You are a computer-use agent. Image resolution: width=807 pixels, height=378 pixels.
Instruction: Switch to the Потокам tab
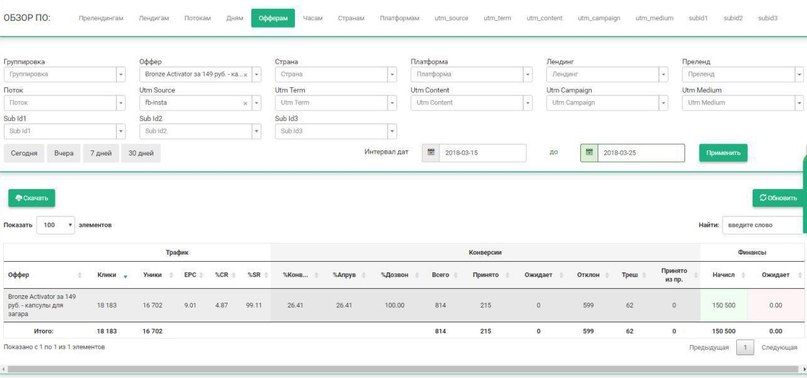click(x=198, y=18)
